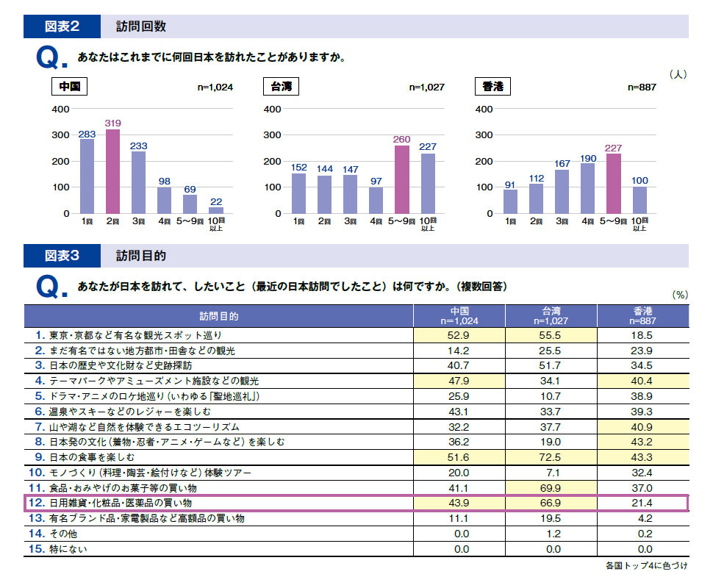Click China chart highlighted bar labeled 319

point(112,171)
